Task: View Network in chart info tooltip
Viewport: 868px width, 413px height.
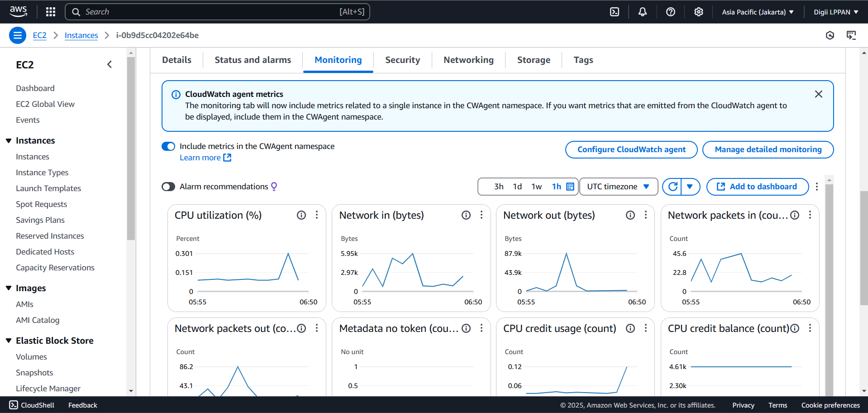Action: pos(466,215)
